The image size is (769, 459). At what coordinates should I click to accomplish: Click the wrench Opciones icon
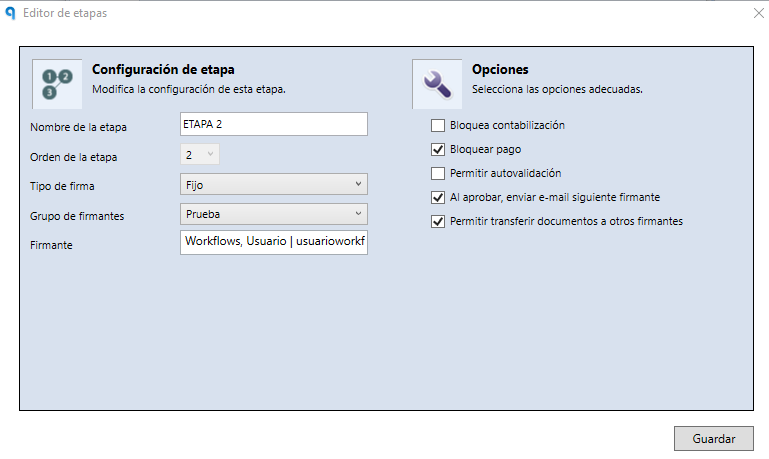(437, 84)
